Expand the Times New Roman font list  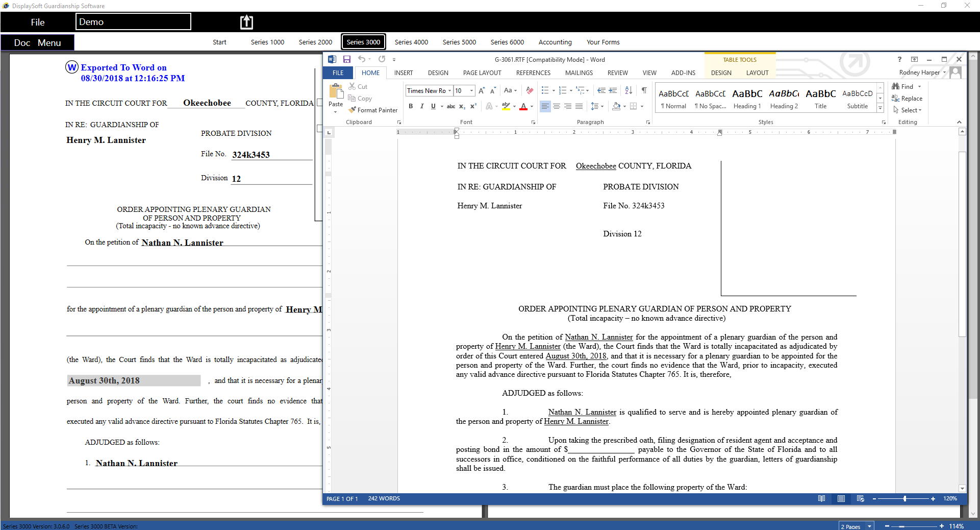coord(449,91)
